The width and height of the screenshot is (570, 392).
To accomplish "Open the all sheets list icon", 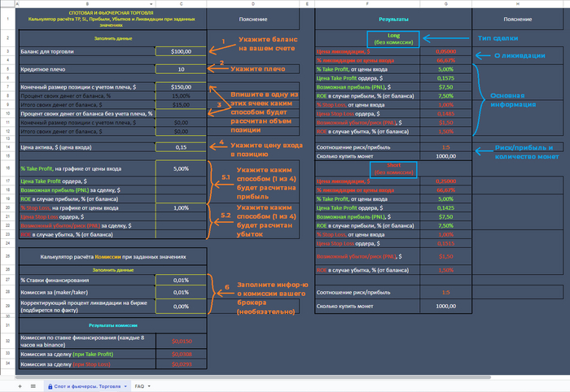I will tap(33, 385).
